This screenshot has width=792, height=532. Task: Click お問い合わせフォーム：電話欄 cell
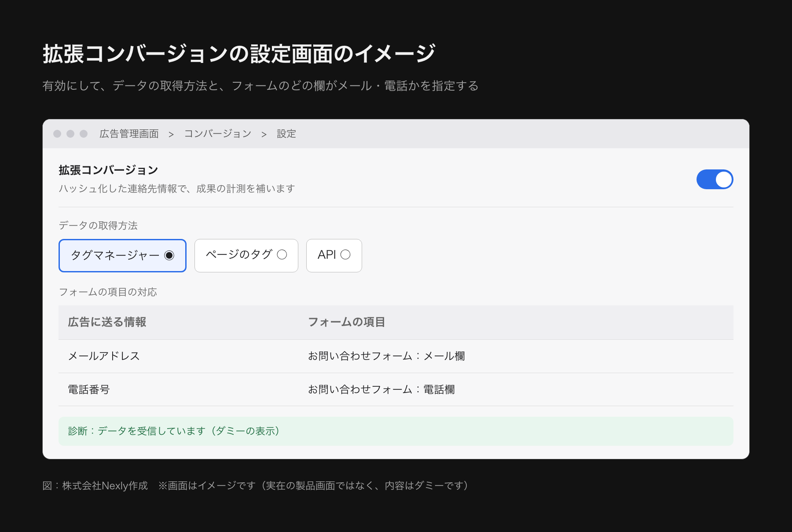pyautogui.click(x=381, y=389)
